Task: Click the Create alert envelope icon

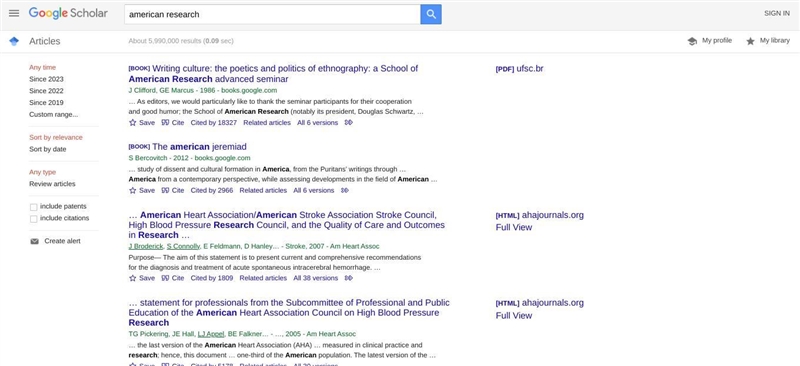Action: [34, 241]
